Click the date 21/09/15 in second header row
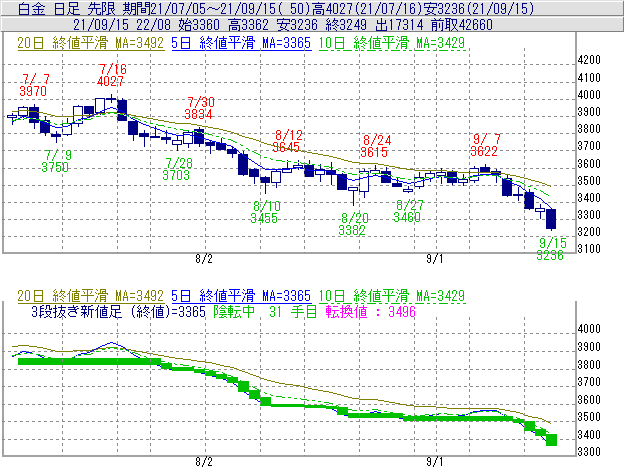This screenshot has height=475, width=624. tap(101, 25)
